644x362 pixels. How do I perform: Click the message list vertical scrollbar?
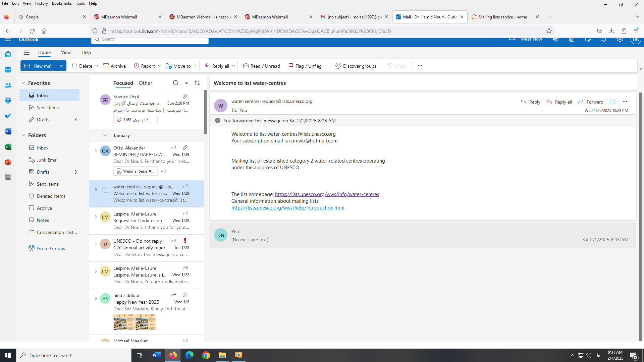coord(205,113)
